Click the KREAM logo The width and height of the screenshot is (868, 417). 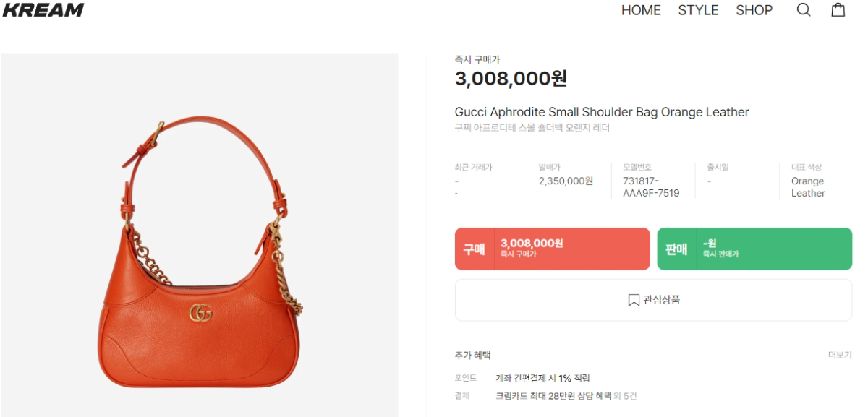coord(43,10)
